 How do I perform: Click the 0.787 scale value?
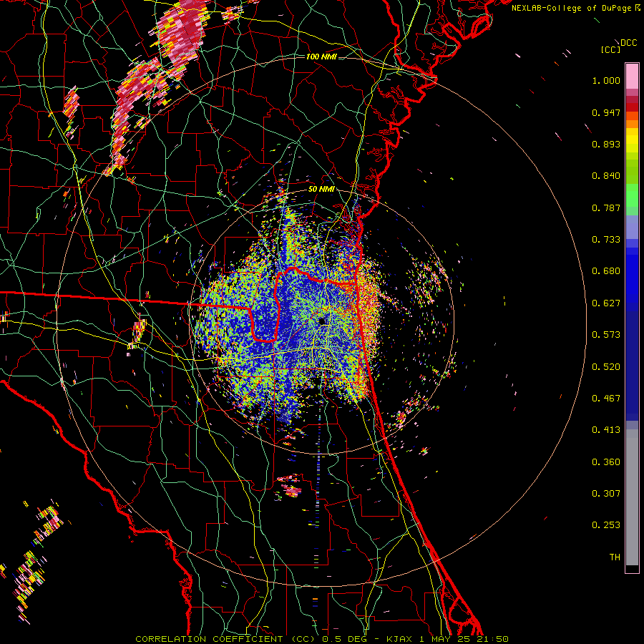coord(606,208)
